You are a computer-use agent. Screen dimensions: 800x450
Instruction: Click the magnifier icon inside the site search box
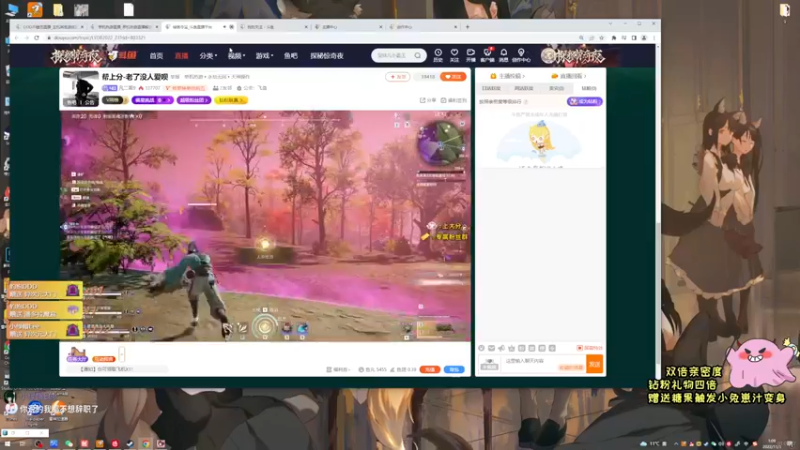click(x=417, y=56)
